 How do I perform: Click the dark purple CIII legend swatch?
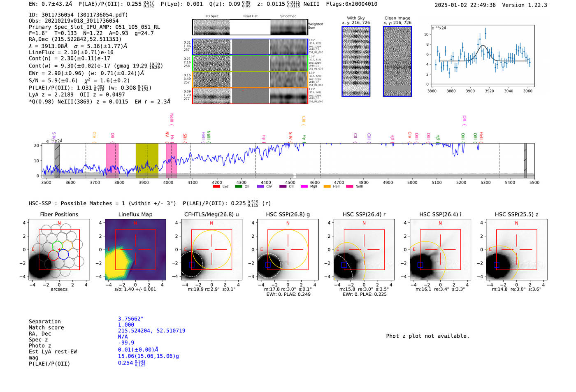(283, 187)
